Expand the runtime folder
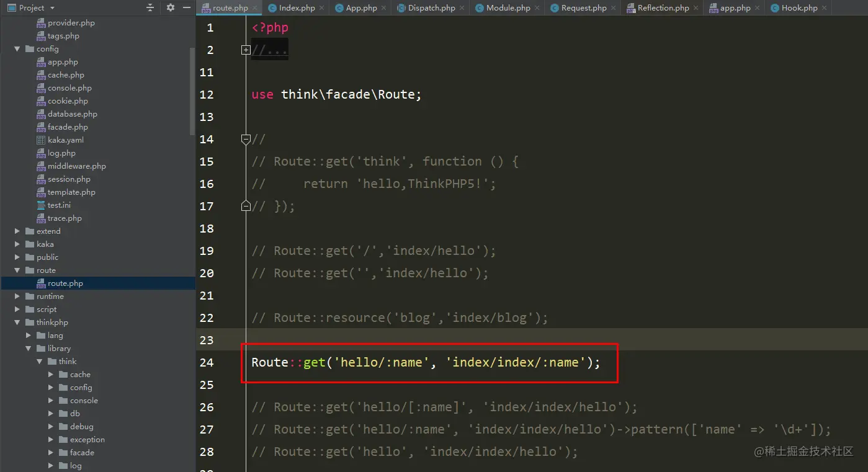Screen dimensions: 868x472 [x=17, y=296]
